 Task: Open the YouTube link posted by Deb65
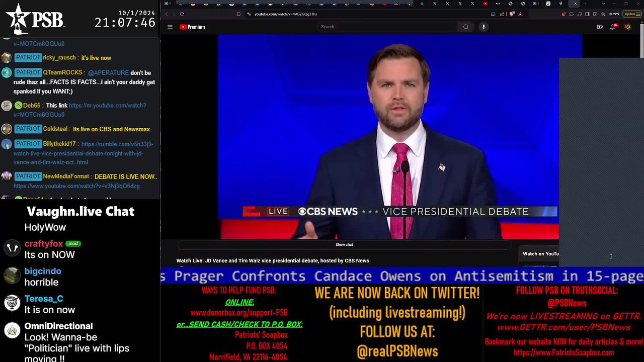(x=80, y=110)
